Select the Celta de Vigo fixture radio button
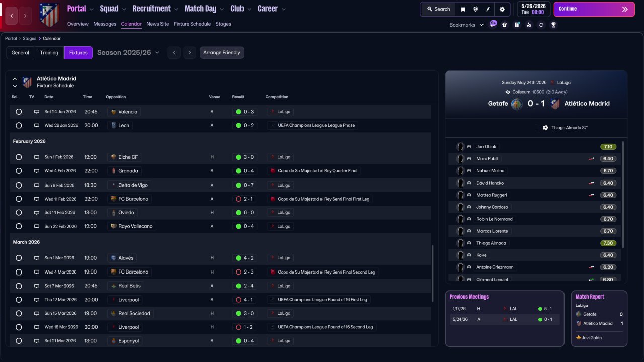Screen dimensions: 644x362 coord(19,185)
